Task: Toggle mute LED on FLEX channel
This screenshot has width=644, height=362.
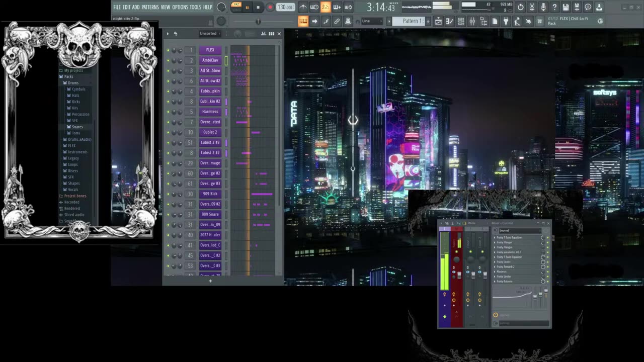Action: (x=168, y=50)
